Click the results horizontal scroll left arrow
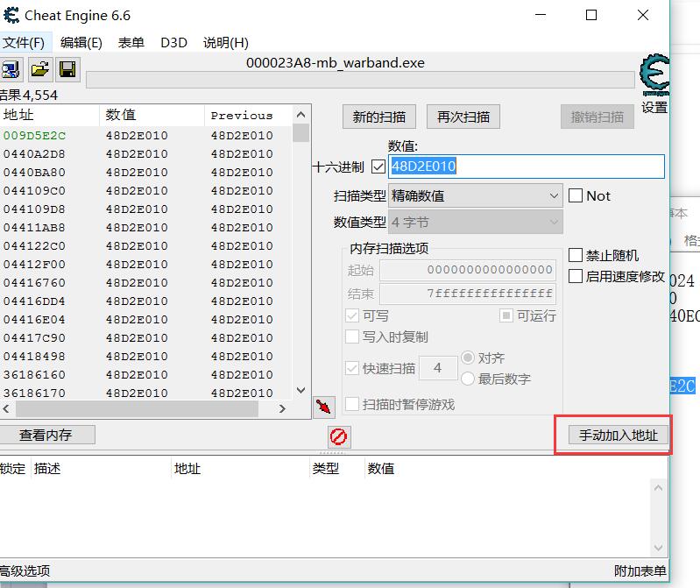 pos(6,408)
